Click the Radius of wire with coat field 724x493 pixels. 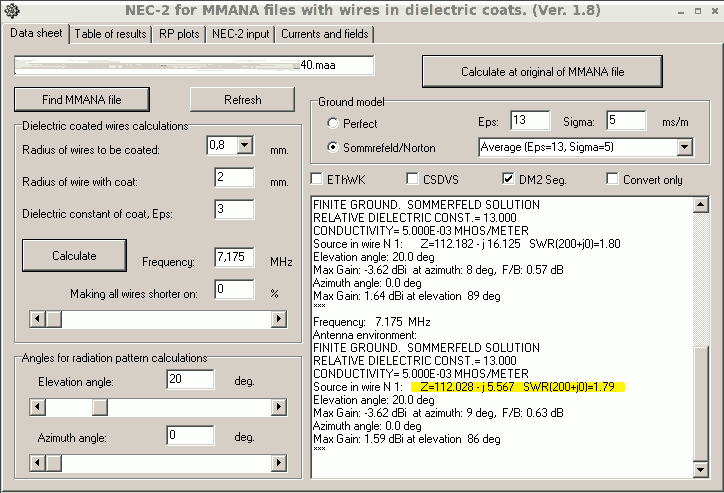[x=235, y=177]
